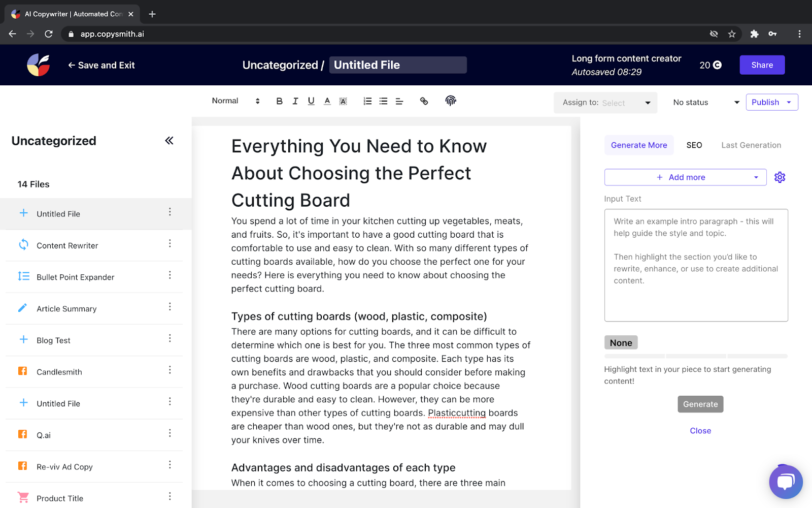The image size is (812, 508).
Task: Click the '14 Files' count label
Action: (x=33, y=184)
